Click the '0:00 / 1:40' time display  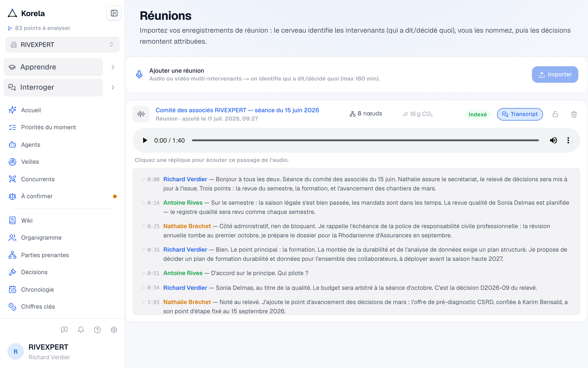click(169, 141)
